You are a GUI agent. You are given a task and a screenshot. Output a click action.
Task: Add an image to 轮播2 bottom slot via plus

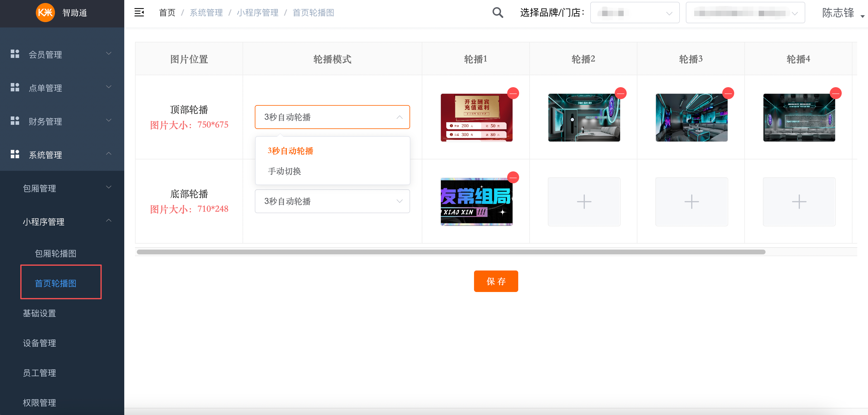pyautogui.click(x=584, y=202)
